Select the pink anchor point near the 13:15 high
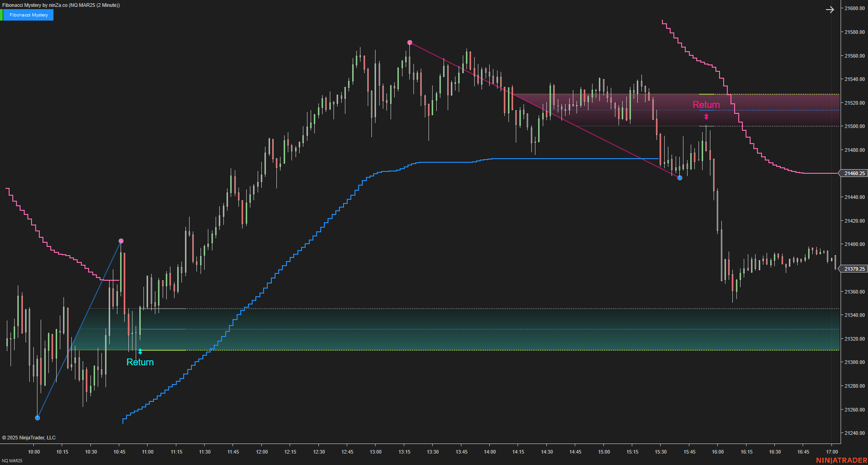Viewport: 868px width, 465px height. click(409, 43)
